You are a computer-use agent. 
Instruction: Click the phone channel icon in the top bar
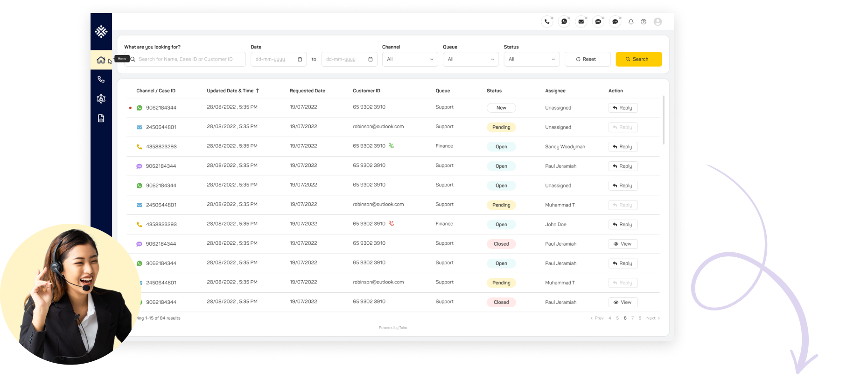click(x=547, y=21)
